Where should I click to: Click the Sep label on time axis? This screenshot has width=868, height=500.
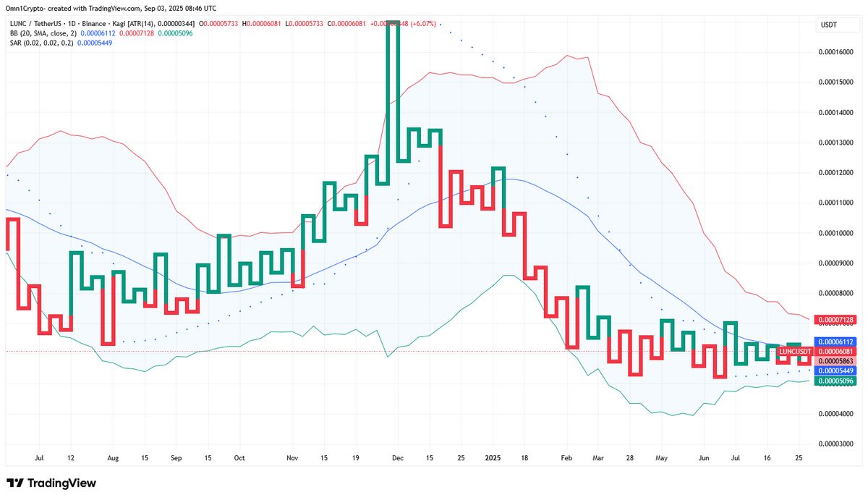(x=176, y=458)
